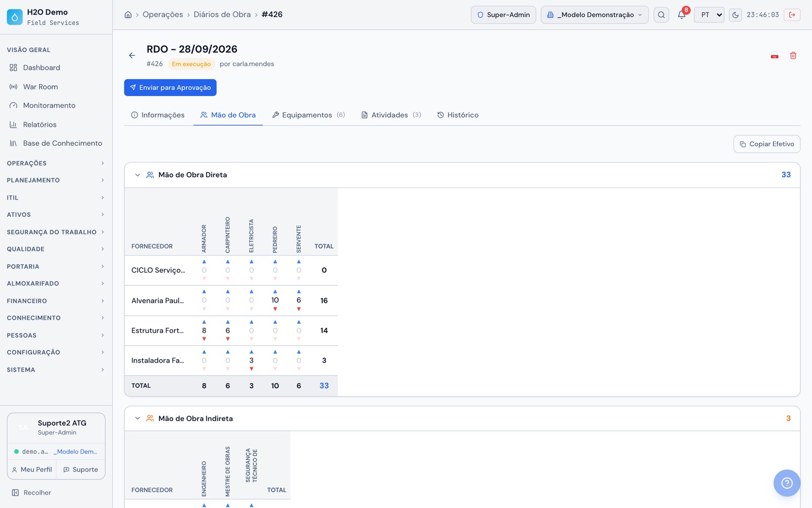Open Super-Admin role badge
This screenshot has height=508, width=812.
point(503,15)
